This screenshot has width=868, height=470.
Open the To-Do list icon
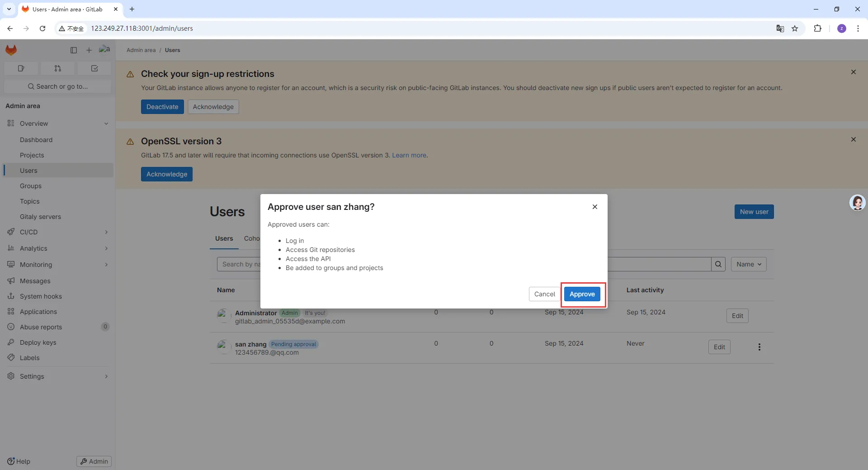94,68
